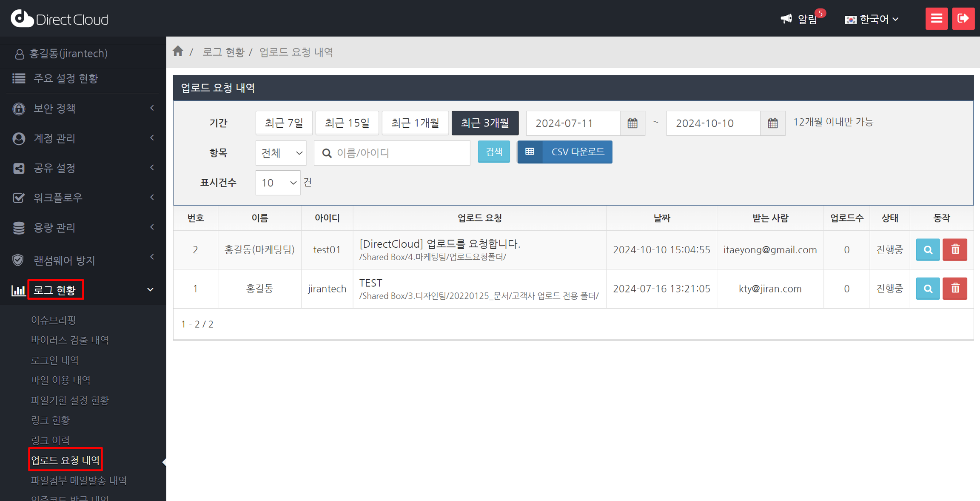
Task: Click the 검색 search button
Action: (x=493, y=152)
